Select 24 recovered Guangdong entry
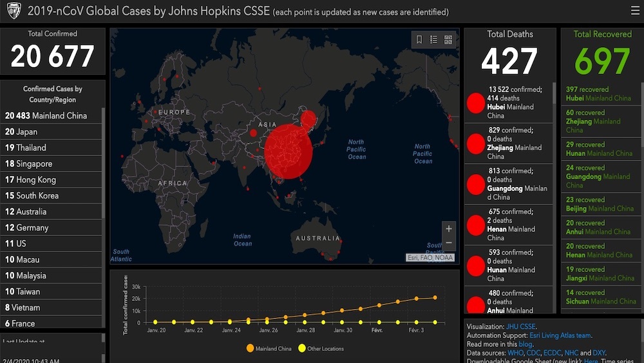This screenshot has height=363, width=644. 601,177
